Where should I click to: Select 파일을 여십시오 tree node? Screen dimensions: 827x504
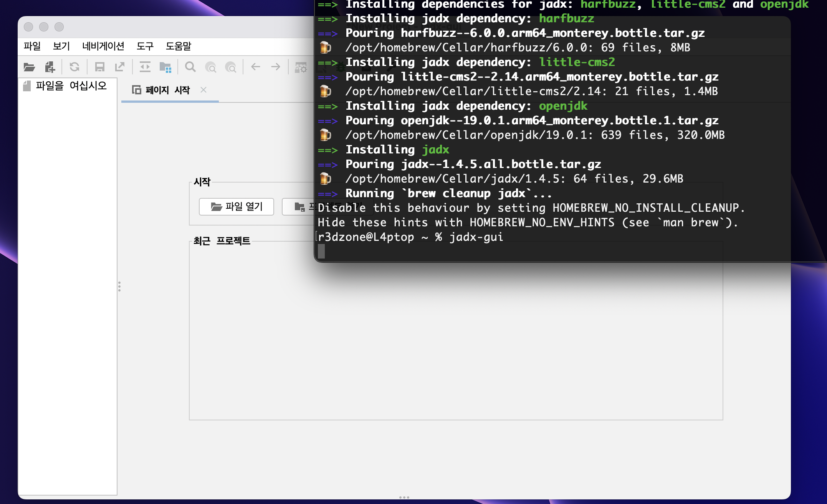pos(71,86)
